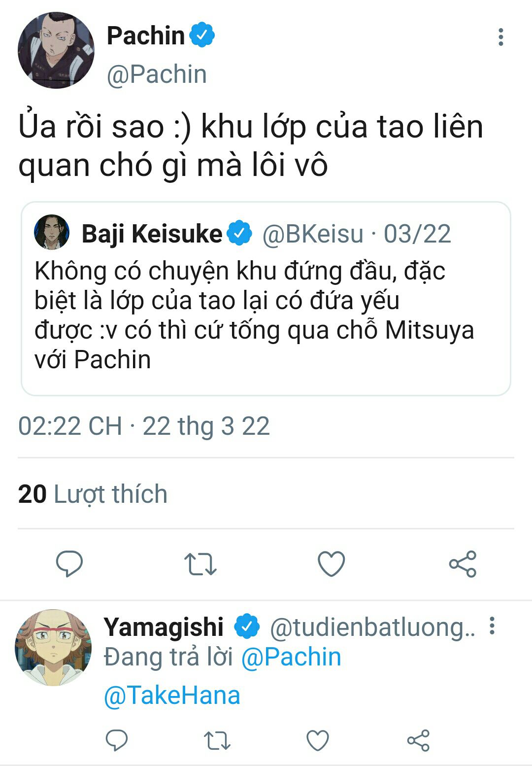The image size is (532, 766).
Task: Click the @TakeHana mention link
Action: coord(172,696)
